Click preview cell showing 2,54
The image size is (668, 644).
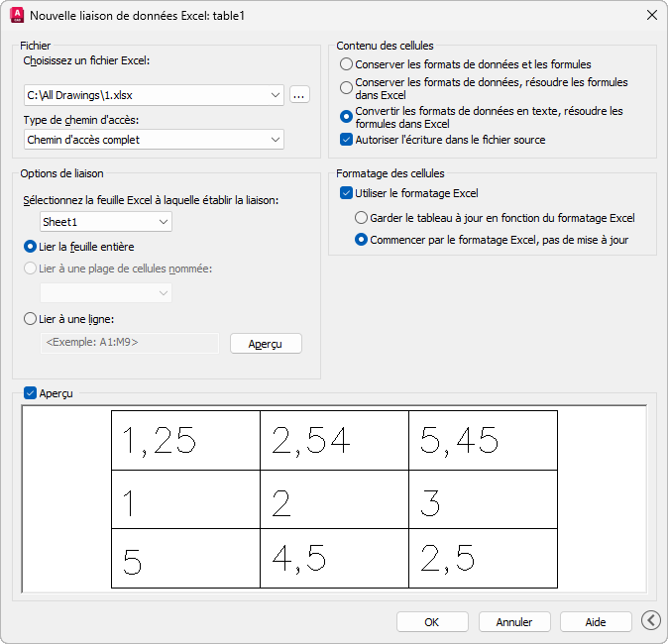(x=334, y=441)
